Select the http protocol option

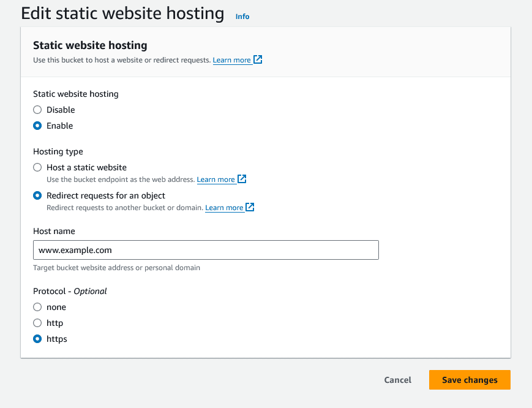click(x=37, y=323)
